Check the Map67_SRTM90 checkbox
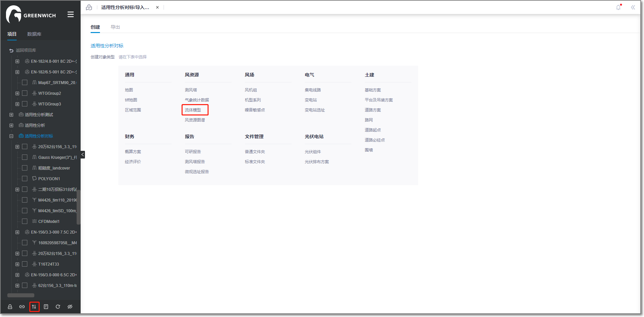Screen dimensions: 644x317 [25, 82]
